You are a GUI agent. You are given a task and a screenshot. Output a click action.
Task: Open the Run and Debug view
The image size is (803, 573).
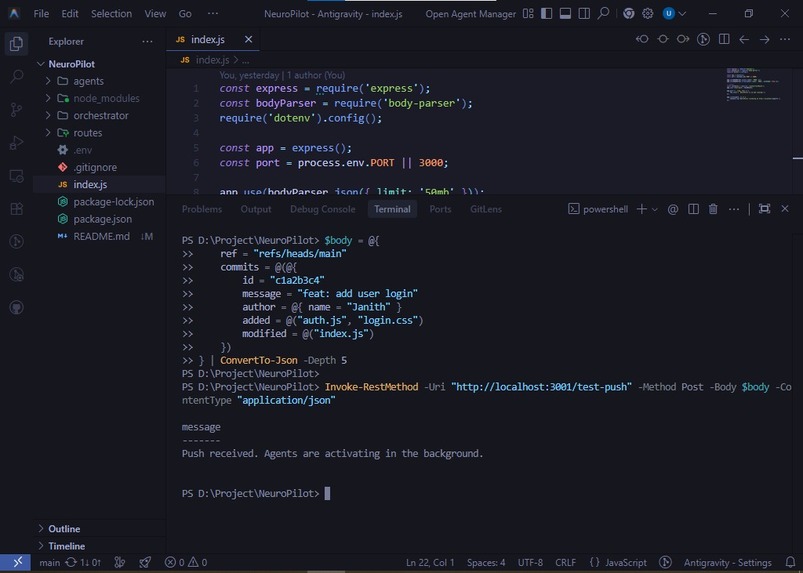16,142
